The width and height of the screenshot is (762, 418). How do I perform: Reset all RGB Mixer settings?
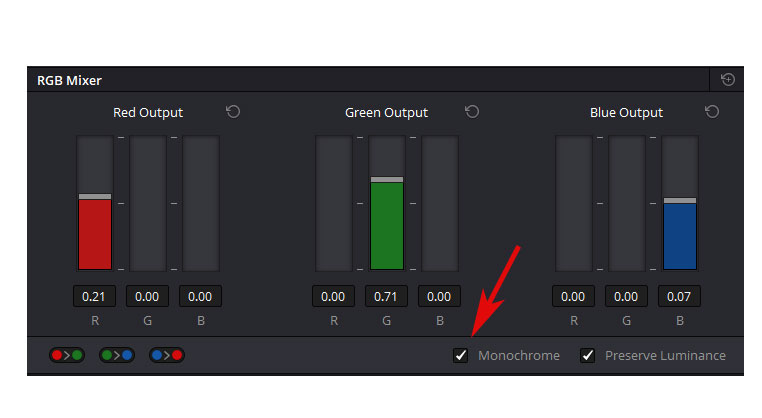point(727,79)
